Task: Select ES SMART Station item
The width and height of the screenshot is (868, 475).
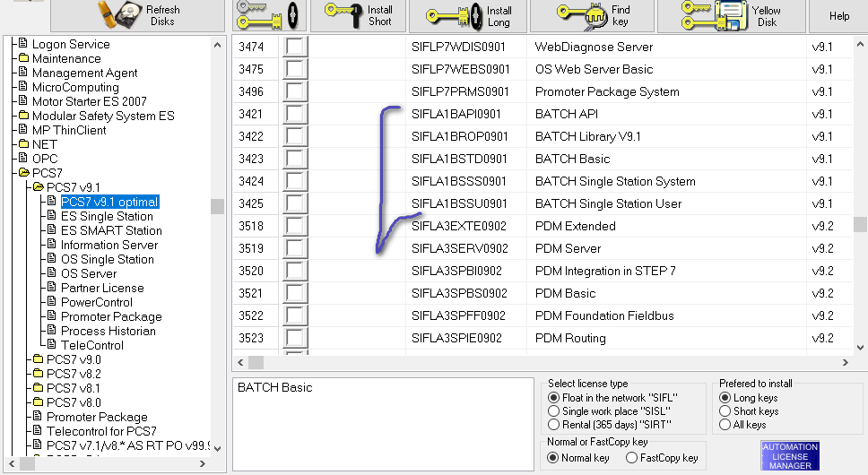Action: (x=111, y=230)
